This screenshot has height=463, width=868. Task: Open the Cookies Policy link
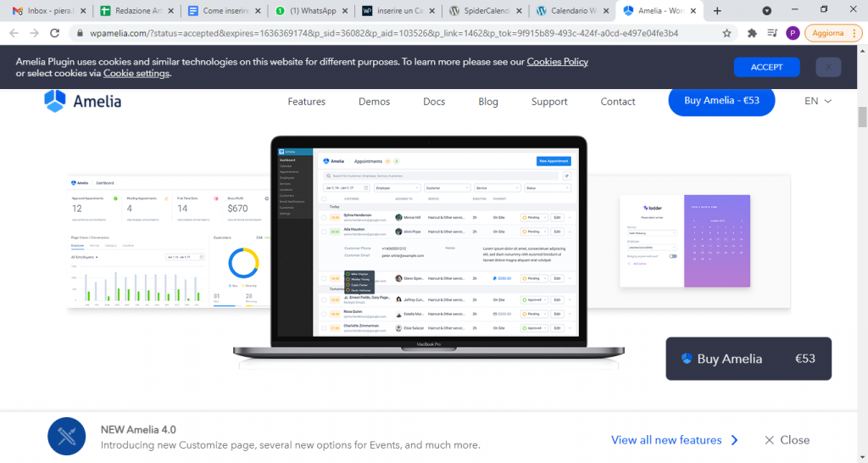click(558, 61)
